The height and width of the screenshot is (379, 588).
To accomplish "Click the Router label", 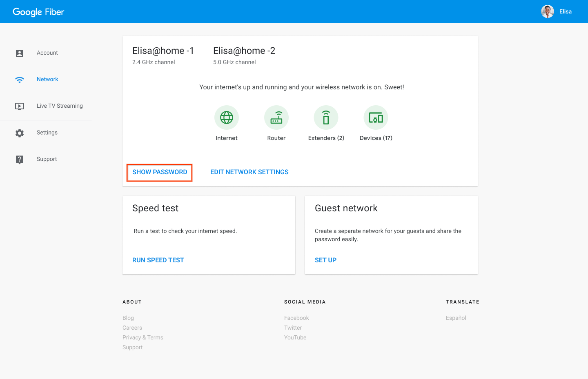I will tap(276, 138).
